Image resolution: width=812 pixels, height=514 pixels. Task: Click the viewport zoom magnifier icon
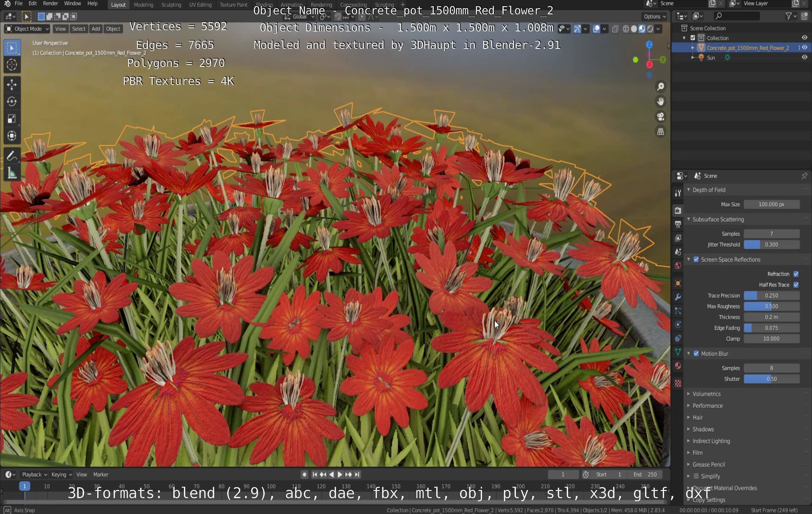pyautogui.click(x=661, y=87)
